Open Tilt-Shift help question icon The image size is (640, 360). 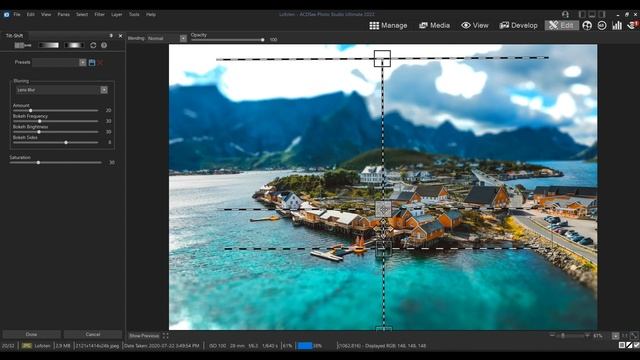104,45
